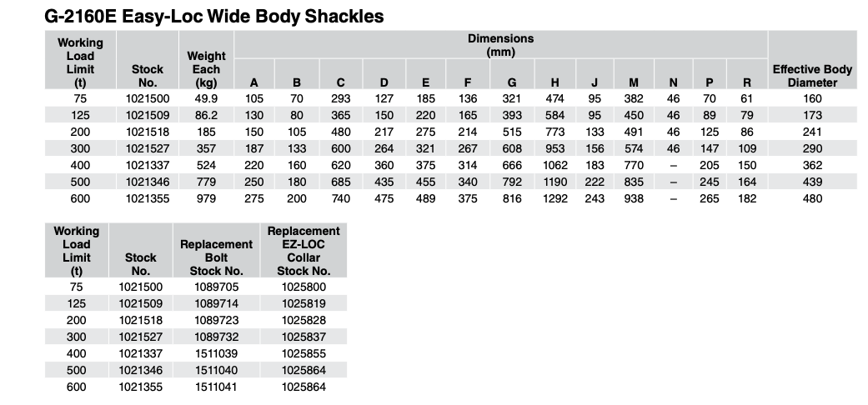The width and height of the screenshot is (868, 405).
Task: Select the Dimensions (mm) header cell
Action: coord(500,45)
